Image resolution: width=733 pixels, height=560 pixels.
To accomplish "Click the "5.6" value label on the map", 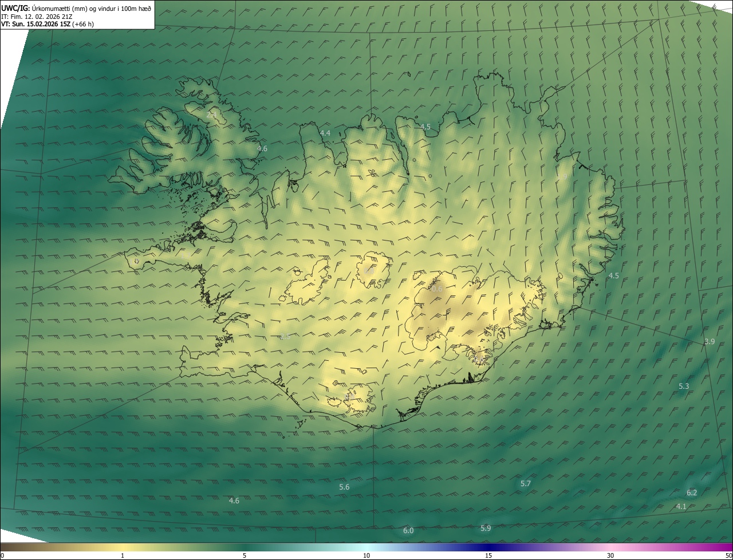I will [x=344, y=487].
